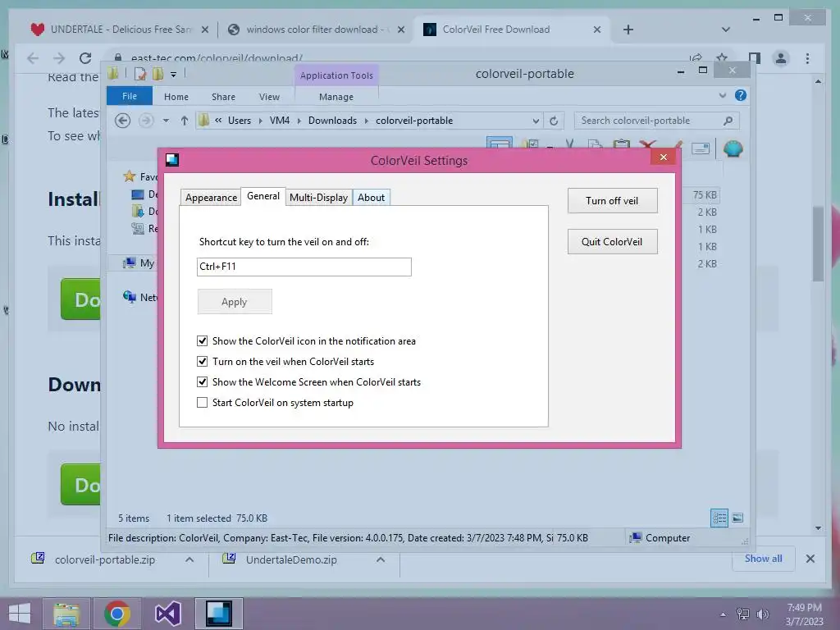The height and width of the screenshot is (630, 840).
Task: Open the Multi-Display tab
Action: [318, 198]
